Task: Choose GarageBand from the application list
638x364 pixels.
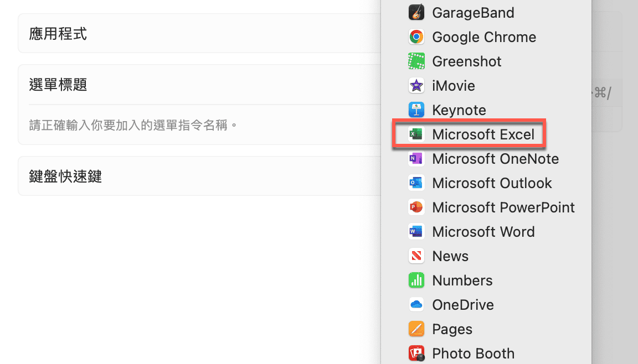Action: [x=486, y=13]
